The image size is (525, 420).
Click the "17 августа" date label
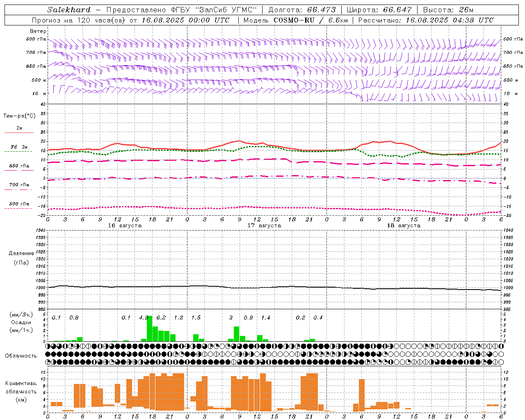pyautogui.click(x=264, y=226)
